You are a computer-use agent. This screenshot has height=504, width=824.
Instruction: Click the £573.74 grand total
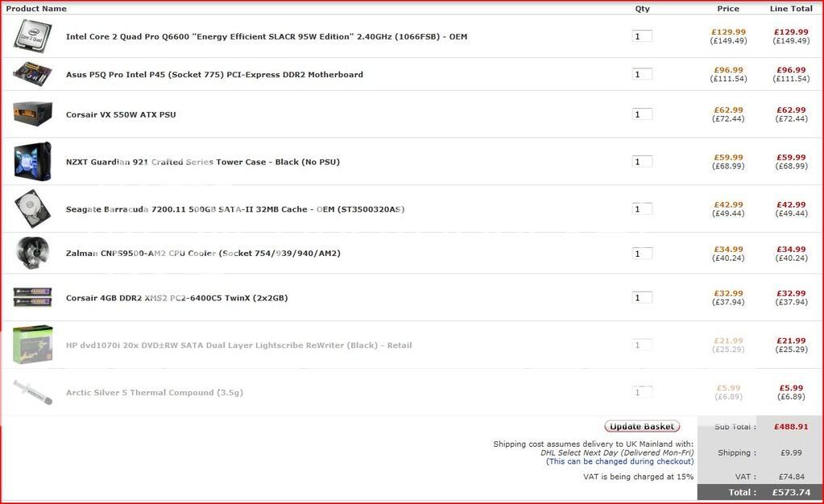[791, 493]
